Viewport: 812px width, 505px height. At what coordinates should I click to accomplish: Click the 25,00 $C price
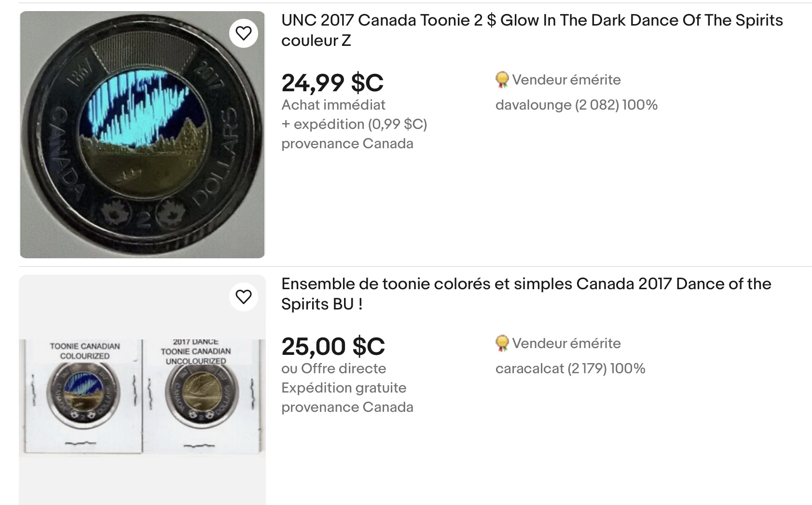(x=333, y=346)
